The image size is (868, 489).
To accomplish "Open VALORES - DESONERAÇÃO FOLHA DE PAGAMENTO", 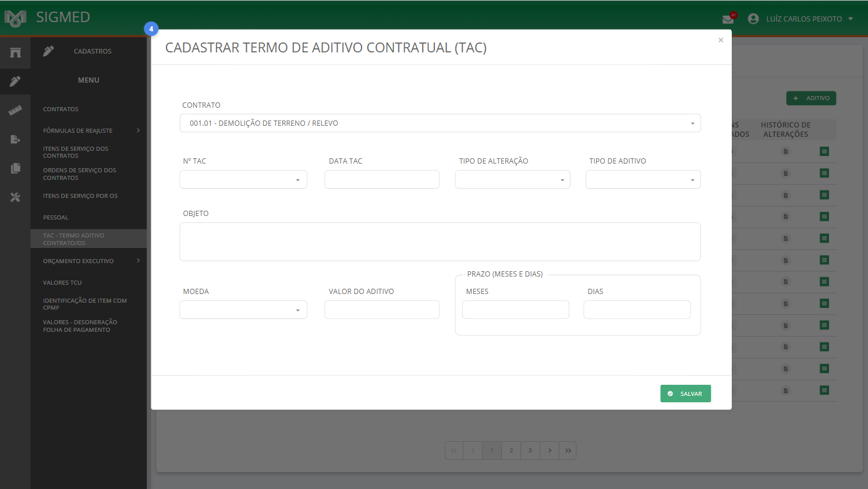I will pyautogui.click(x=80, y=326).
